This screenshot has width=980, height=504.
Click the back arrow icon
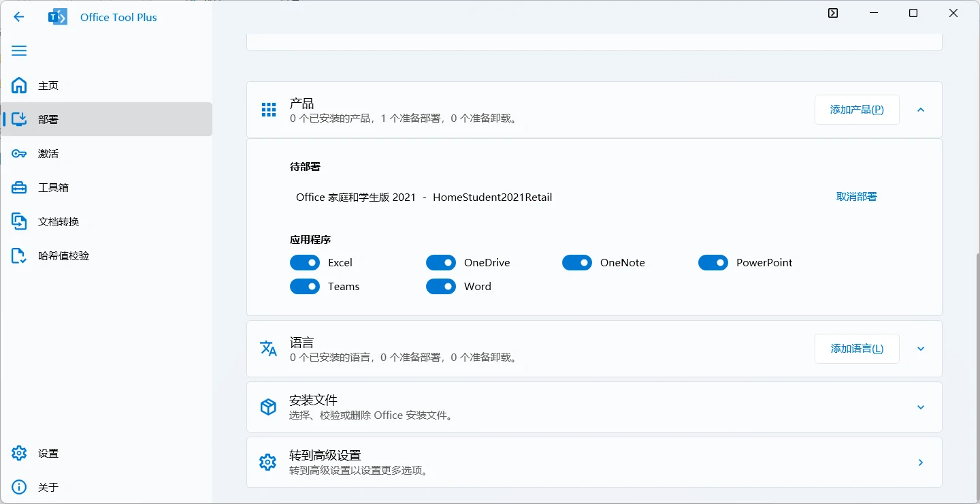[19, 17]
